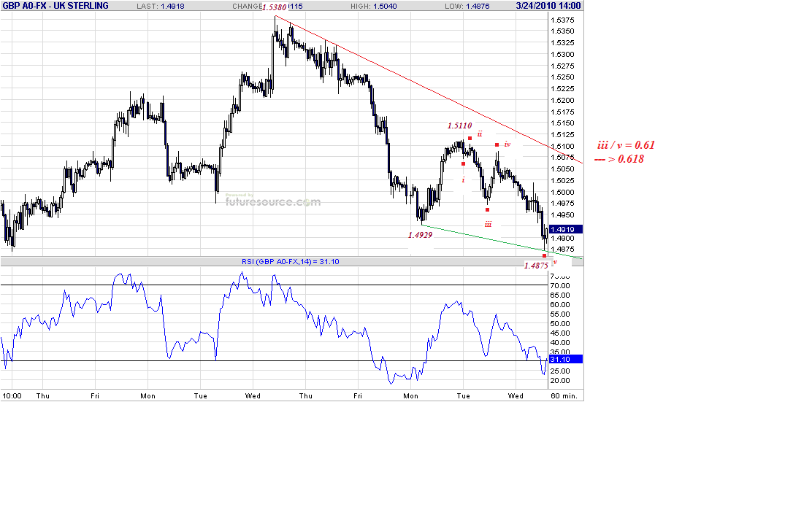
Task: Click the Wed label beside 60 min.
Action: [516, 396]
